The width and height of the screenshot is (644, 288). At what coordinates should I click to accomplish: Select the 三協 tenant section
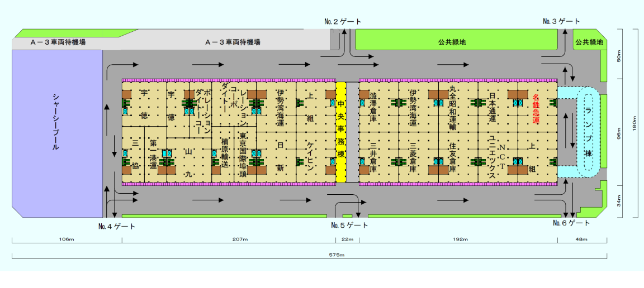pyautogui.click(x=134, y=155)
